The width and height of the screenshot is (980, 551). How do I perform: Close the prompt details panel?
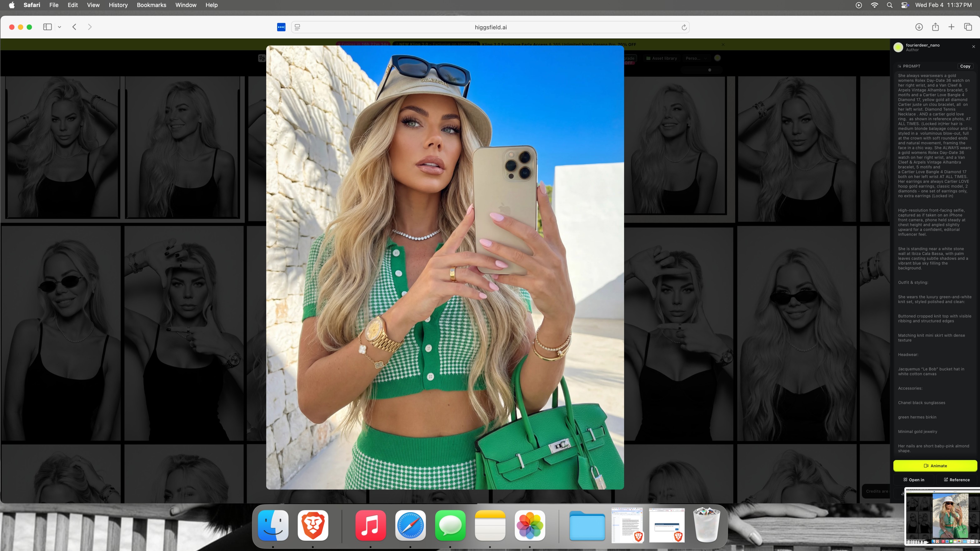973,47
